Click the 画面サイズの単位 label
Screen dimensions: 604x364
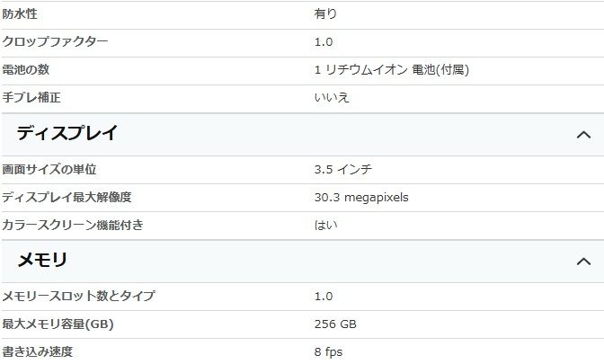tap(49, 170)
